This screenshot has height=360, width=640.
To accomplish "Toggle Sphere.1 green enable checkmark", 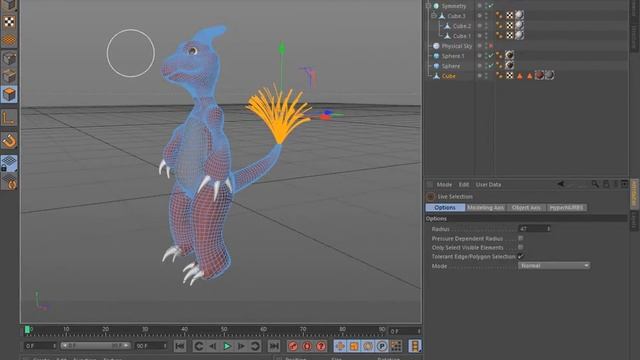I will (x=491, y=56).
